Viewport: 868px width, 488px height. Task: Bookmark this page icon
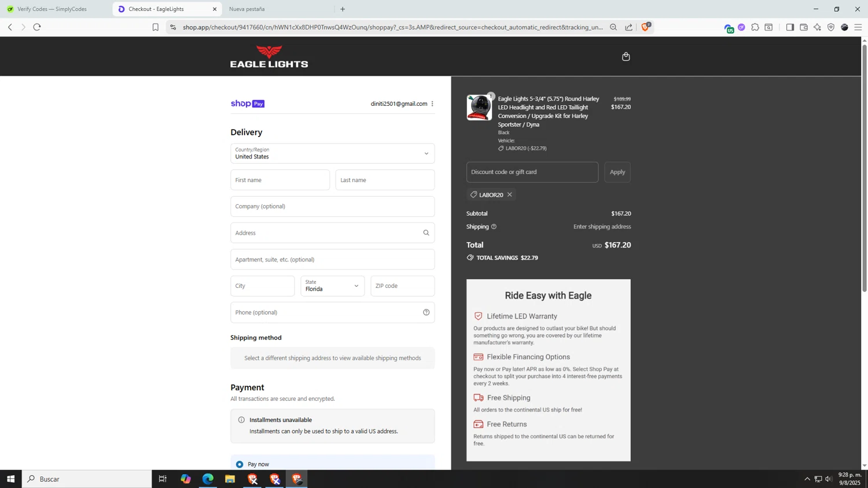(155, 27)
